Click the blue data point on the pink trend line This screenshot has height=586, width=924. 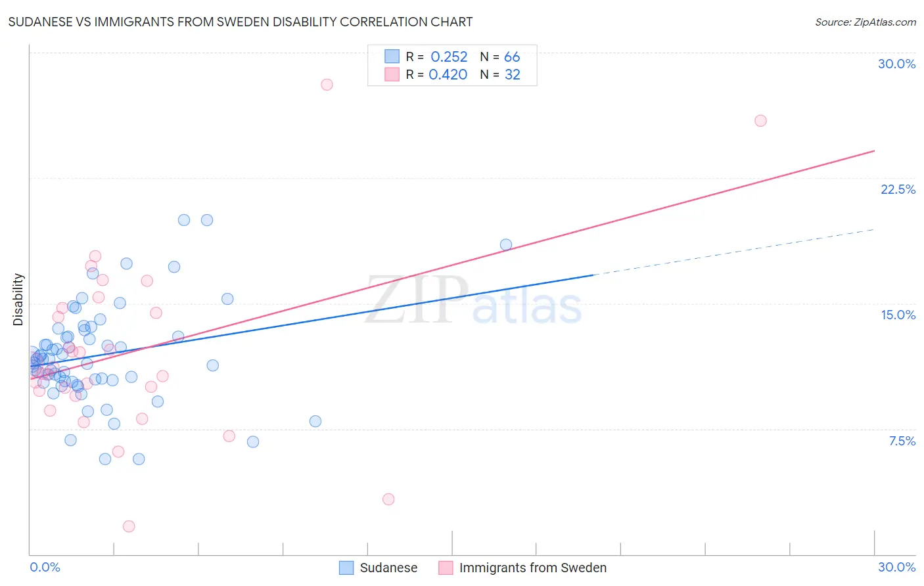(506, 244)
